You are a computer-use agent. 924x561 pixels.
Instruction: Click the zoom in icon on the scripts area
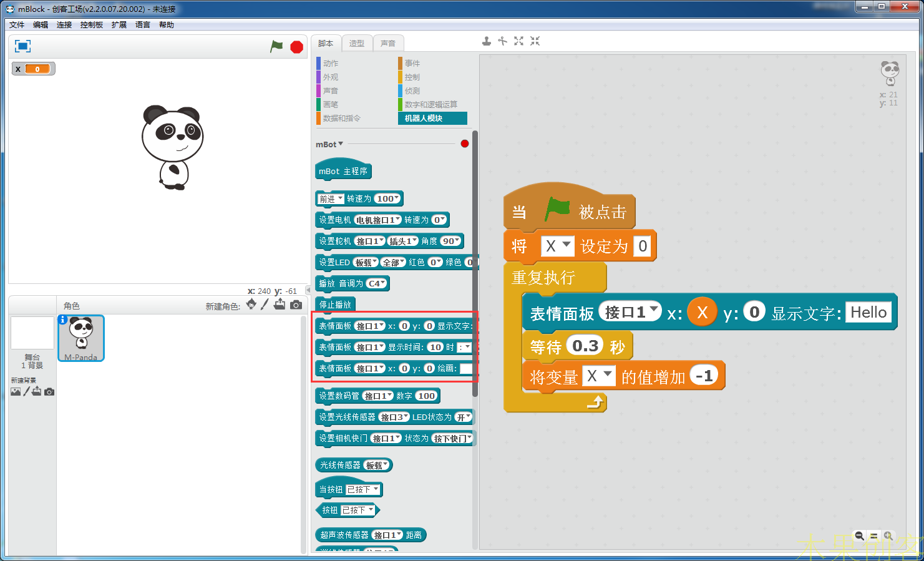point(888,535)
